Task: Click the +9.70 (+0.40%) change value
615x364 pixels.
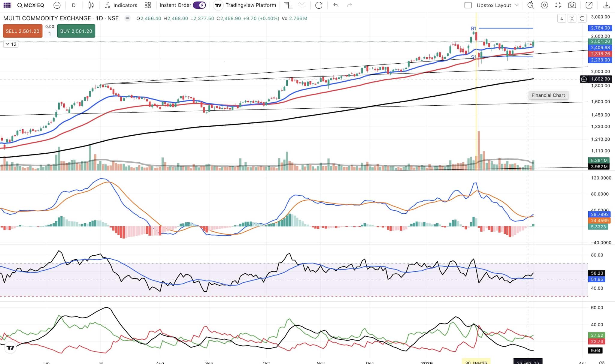Action: [x=261, y=18]
